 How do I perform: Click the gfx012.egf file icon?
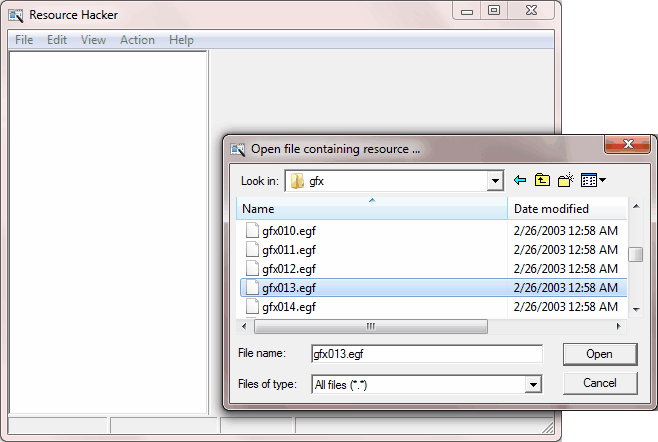pyautogui.click(x=252, y=268)
